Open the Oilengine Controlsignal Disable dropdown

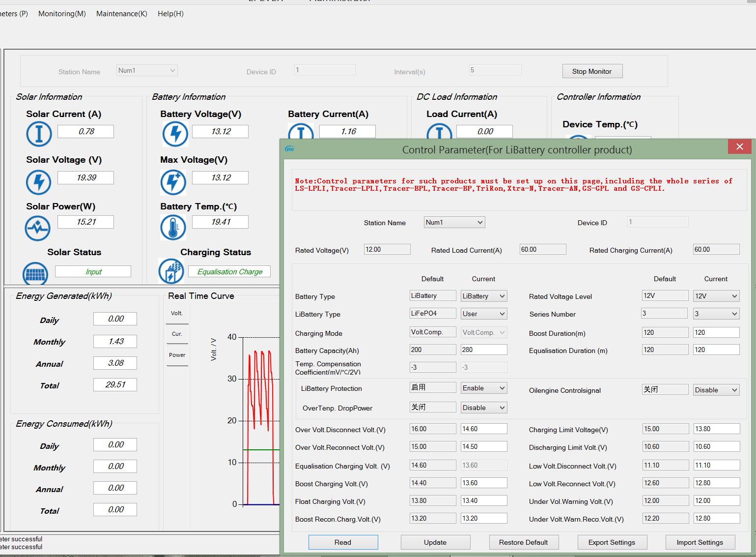(716, 390)
